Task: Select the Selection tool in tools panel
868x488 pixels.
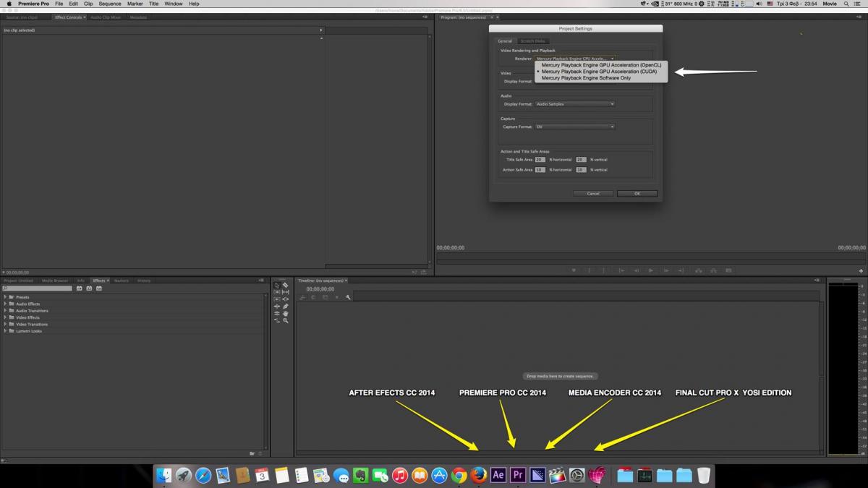Action: pyautogui.click(x=276, y=285)
